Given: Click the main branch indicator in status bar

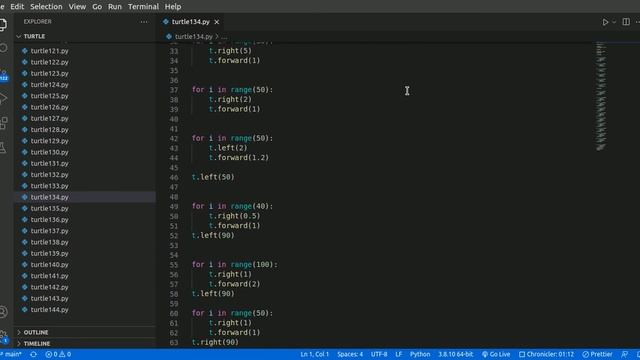Looking at the screenshot, I should [x=11, y=354].
